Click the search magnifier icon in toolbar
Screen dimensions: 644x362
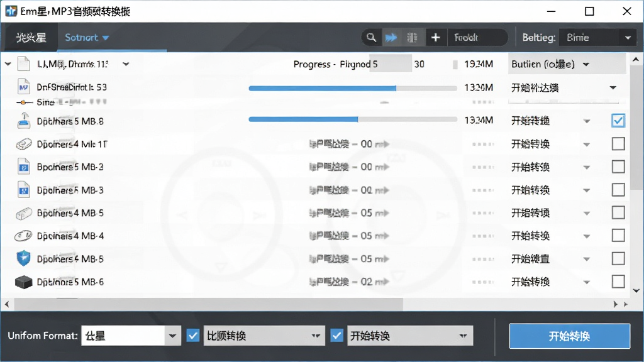(x=371, y=38)
